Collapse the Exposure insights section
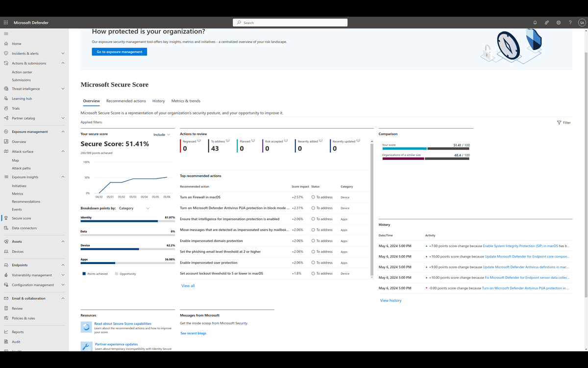Image resolution: width=588 pixels, height=368 pixels. tap(63, 177)
